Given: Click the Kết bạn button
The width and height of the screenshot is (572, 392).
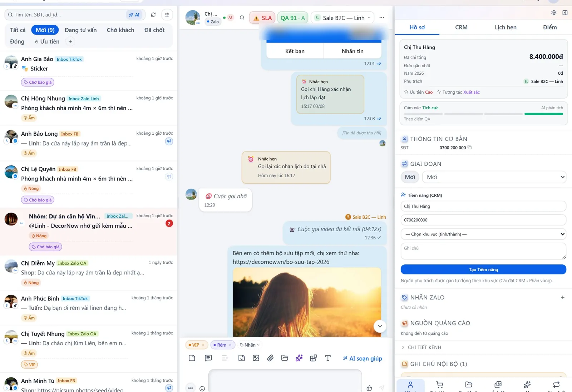Looking at the screenshot, I should (295, 51).
